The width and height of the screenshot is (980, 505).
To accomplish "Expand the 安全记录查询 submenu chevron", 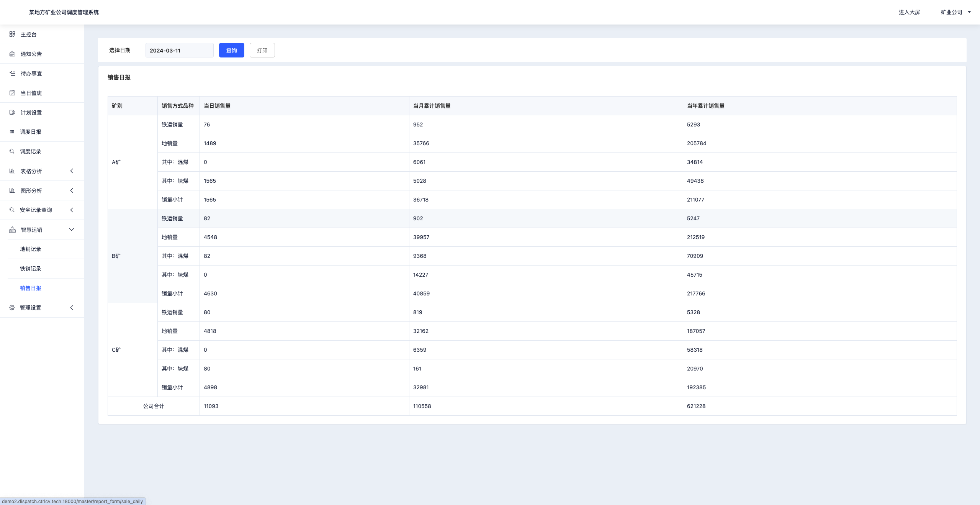I will click(x=72, y=210).
